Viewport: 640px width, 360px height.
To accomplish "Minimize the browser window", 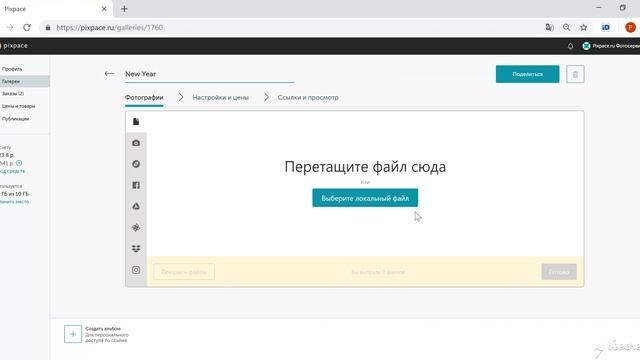I will point(599,8).
